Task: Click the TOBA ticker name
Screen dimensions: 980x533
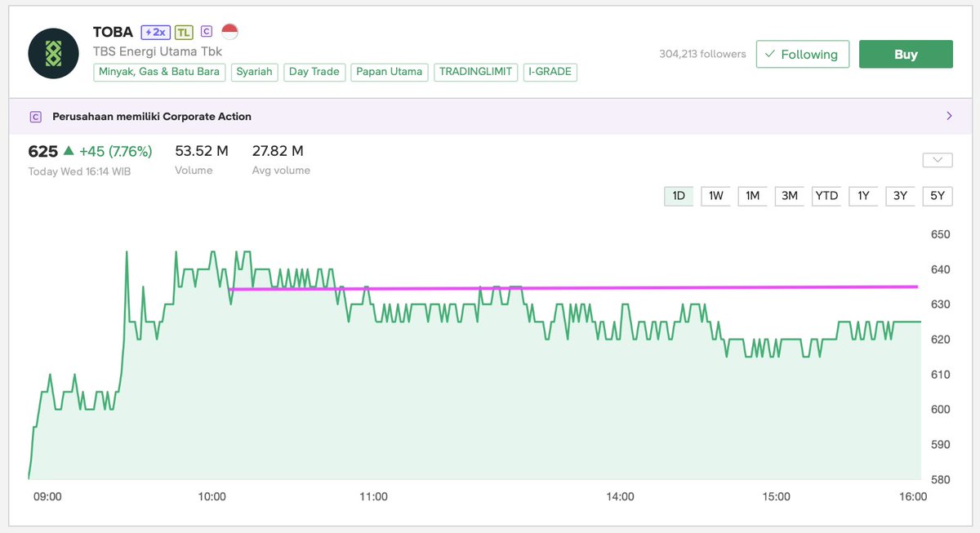Action: pyautogui.click(x=113, y=32)
